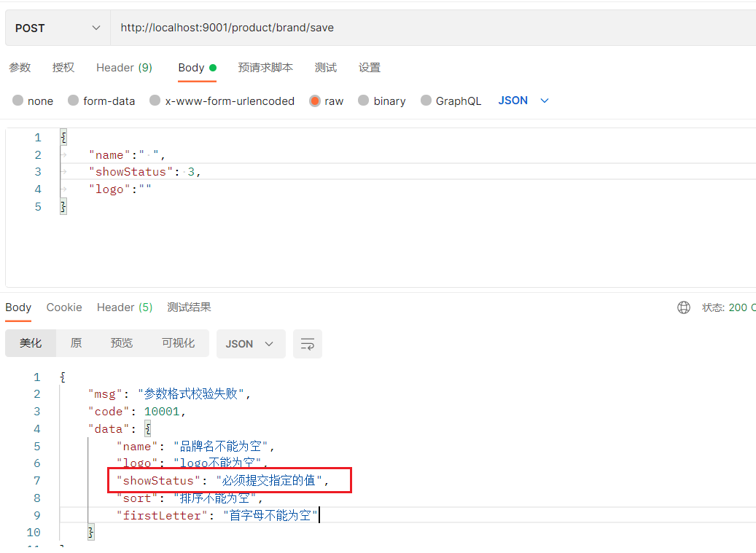This screenshot has width=756, height=553.
Task: Open the 设置 tab
Action: click(370, 68)
